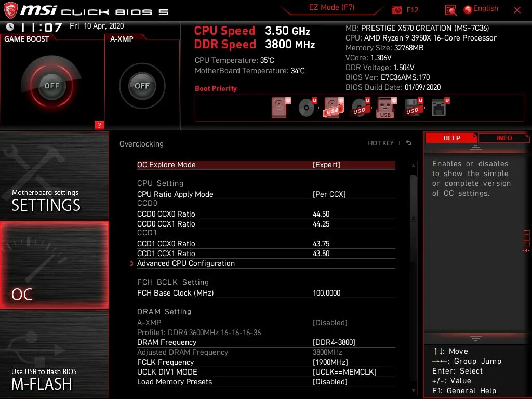Click the scroll up arrow of settings list
532x399 pixels.
(413, 166)
